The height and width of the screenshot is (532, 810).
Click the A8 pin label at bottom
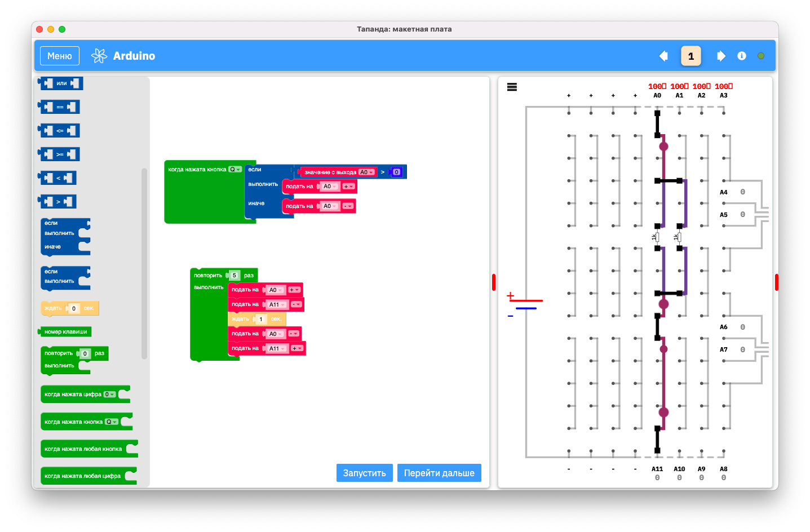coord(724,469)
